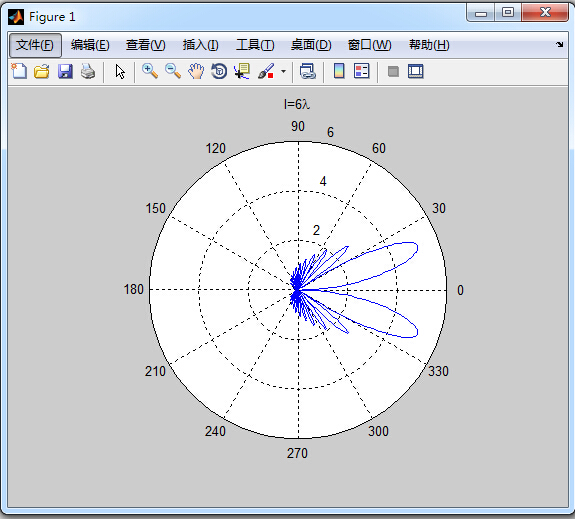575x519 pixels.
Task: Click the New Figure icon
Action: tap(19, 71)
